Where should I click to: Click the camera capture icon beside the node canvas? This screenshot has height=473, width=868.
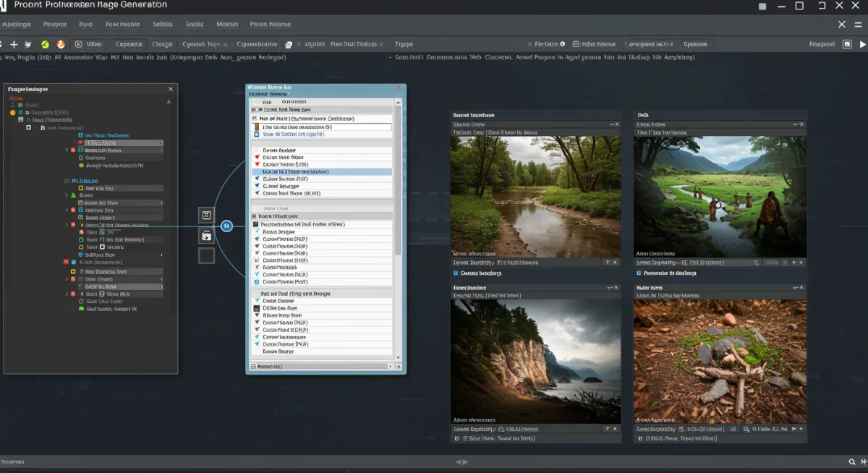[208, 236]
